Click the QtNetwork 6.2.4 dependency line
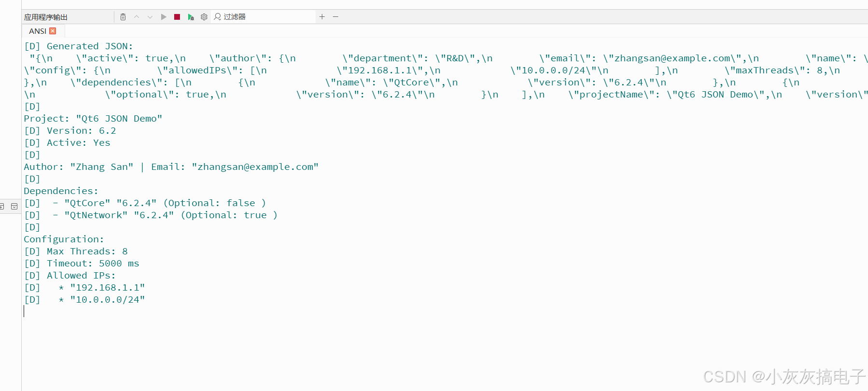Viewport: 868px width, 391px height. 151,215
